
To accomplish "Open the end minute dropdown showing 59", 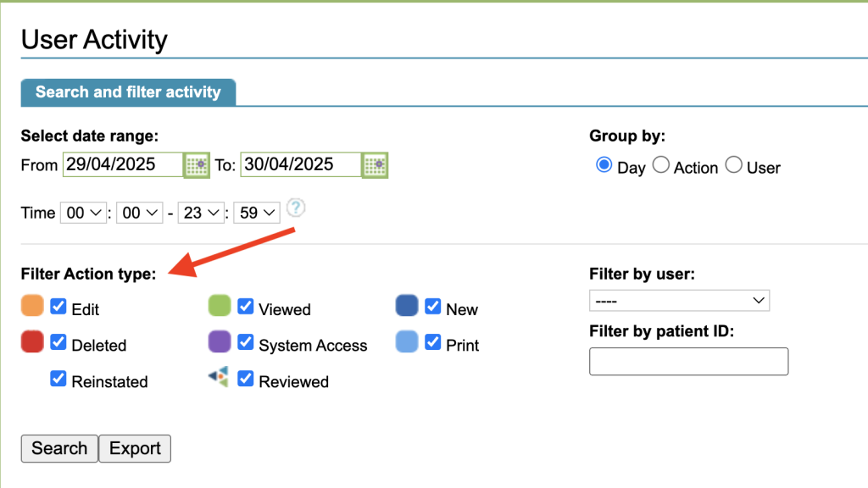I will [x=257, y=213].
